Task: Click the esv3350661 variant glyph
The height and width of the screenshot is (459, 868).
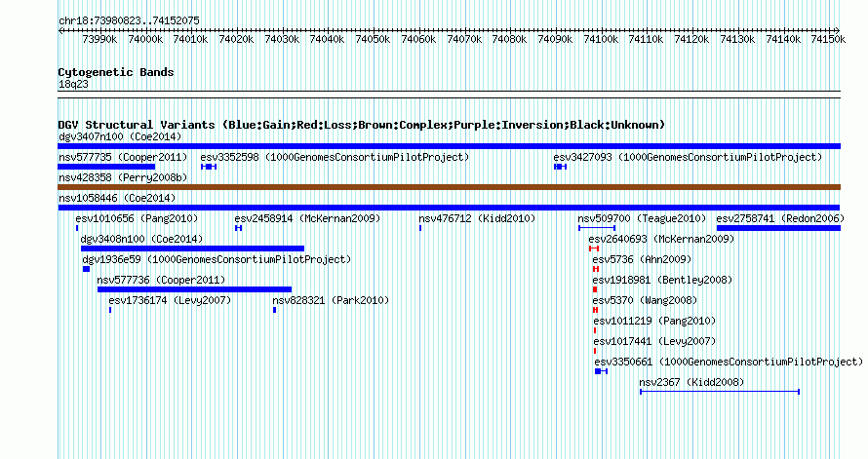Action: tap(601, 371)
